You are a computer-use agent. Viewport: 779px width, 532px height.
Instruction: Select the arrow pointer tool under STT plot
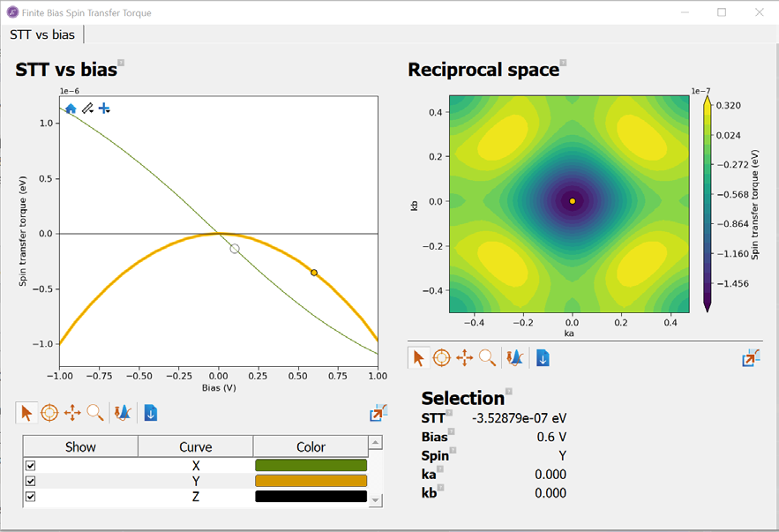coord(26,413)
